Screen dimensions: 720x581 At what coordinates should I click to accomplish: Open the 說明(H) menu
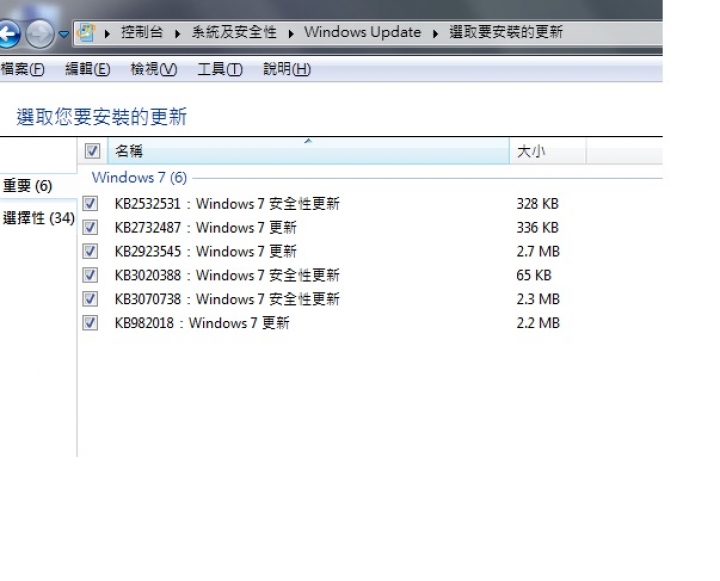pos(287,69)
